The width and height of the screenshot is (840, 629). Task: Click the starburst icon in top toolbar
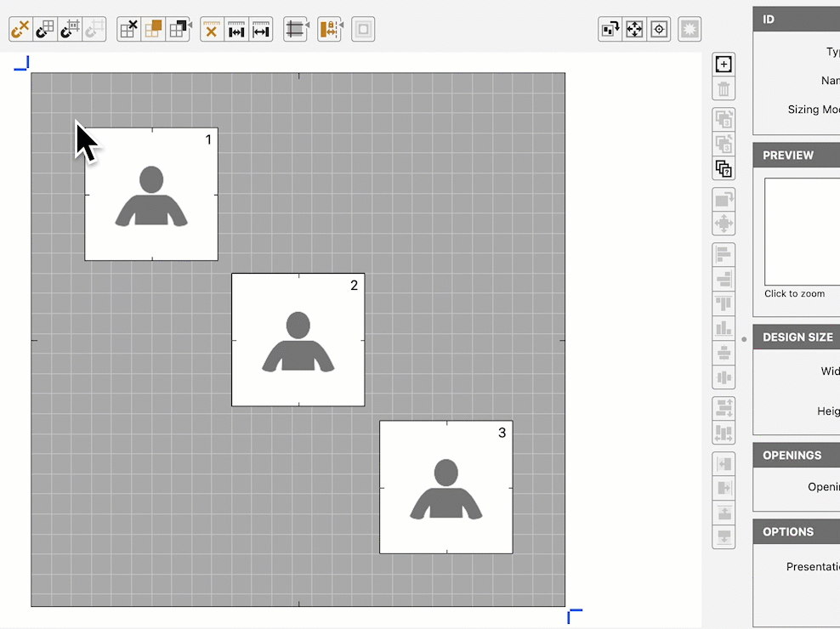coord(690,30)
